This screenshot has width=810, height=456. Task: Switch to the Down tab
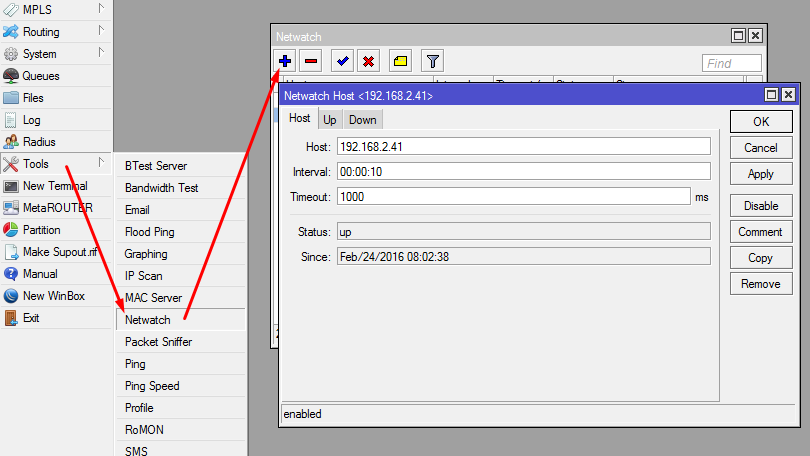click(363, 120)
